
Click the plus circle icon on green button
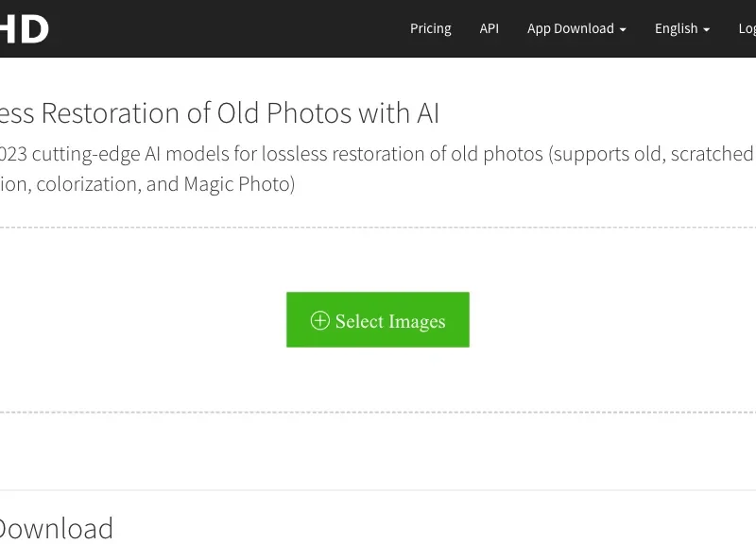pyautogui.click(x=320, y=320)
